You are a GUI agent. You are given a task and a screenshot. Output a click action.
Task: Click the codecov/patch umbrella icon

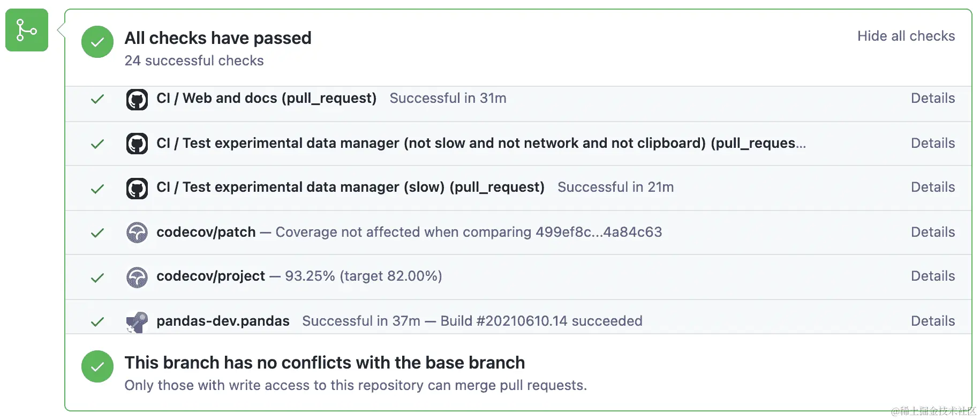coord(137,232)
